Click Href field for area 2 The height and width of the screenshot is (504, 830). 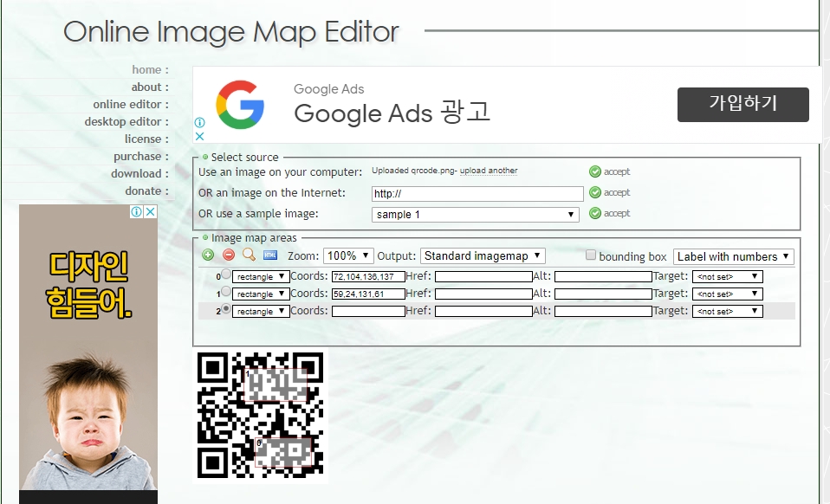coord(483,312)
